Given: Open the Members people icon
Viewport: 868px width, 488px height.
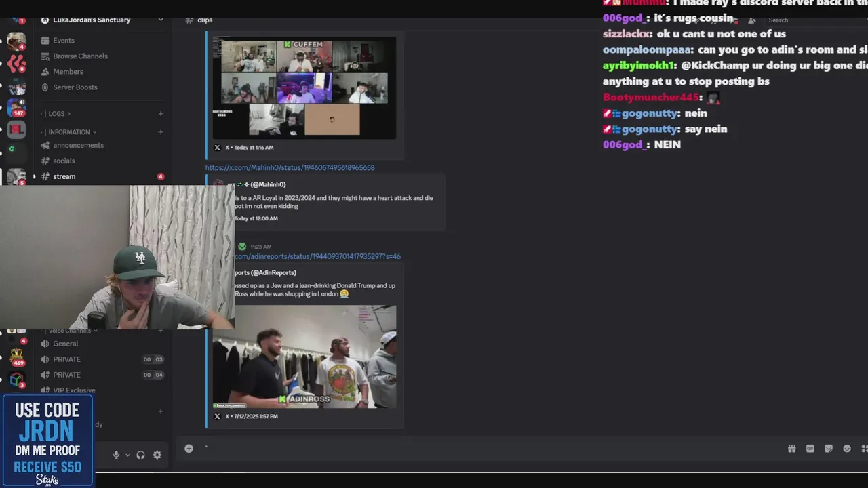Looking at the screenshot, I should [45, 72].
